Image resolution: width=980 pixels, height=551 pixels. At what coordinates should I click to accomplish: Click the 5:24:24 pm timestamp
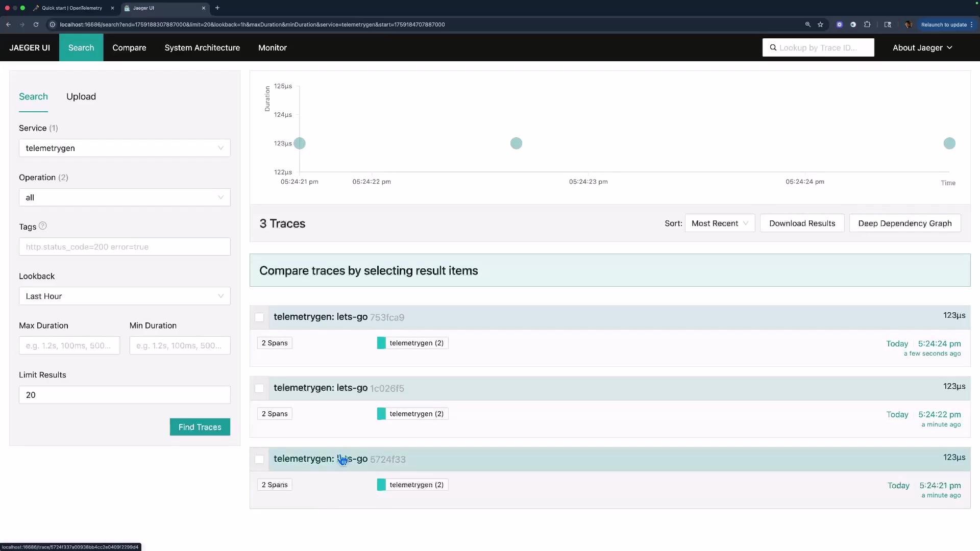coord(939,343)
